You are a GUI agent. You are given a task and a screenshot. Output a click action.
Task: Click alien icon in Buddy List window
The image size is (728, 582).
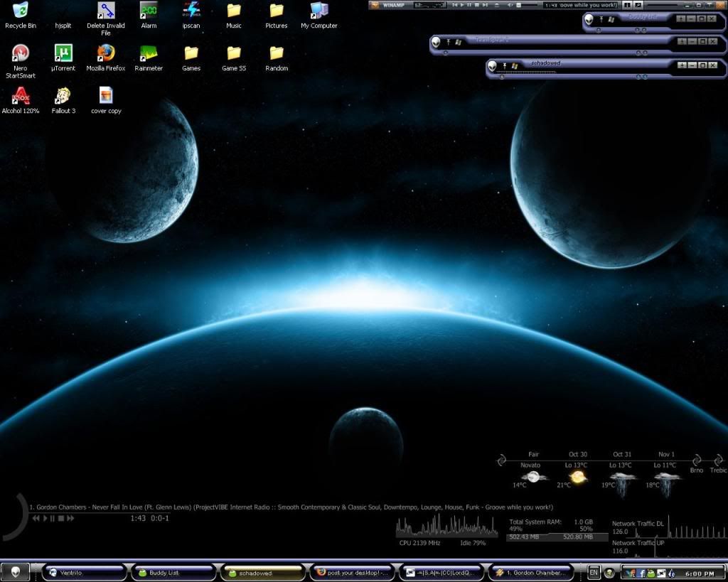click(589, 19)
